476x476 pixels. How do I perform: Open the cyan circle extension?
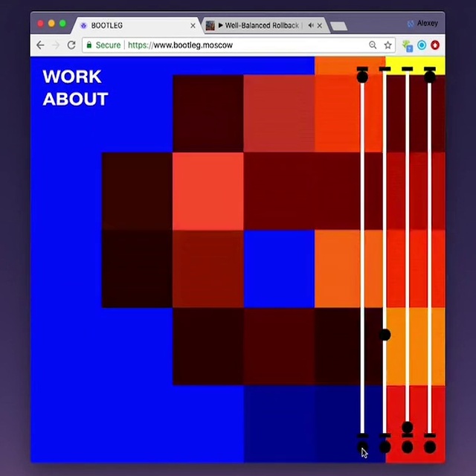pos(422,45)
